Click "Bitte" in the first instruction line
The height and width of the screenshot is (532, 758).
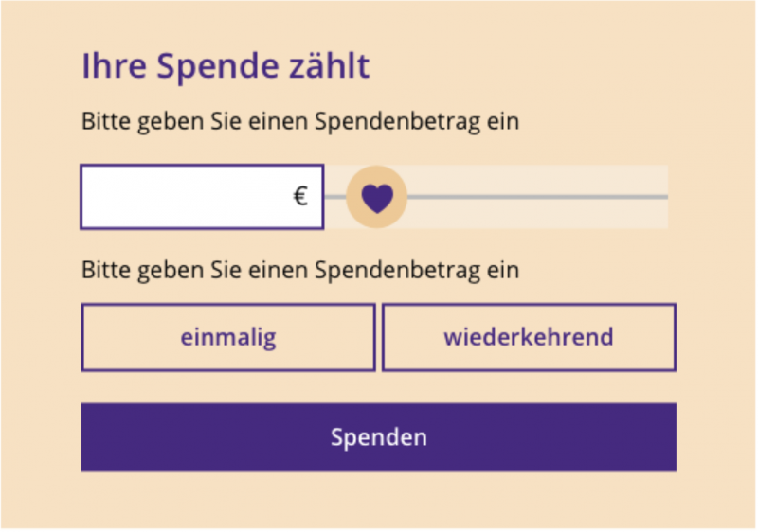(x=104, y=122)
